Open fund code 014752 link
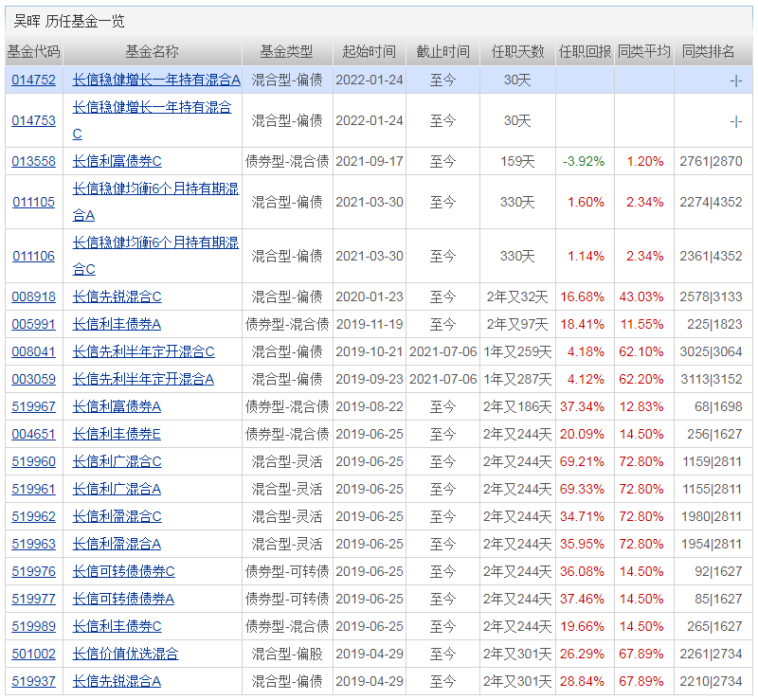The width and height of the screenshot is (758, 700). coord(33,81)
